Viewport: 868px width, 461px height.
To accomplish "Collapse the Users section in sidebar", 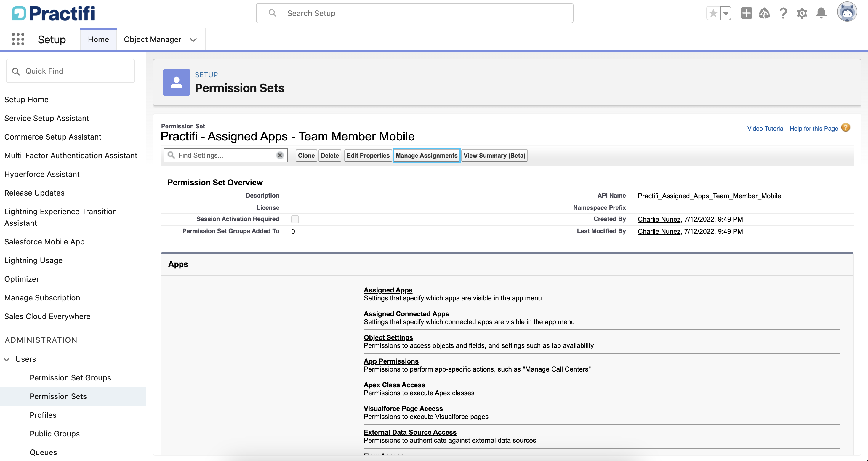I will pyautogui.click(x=7, y=359).
